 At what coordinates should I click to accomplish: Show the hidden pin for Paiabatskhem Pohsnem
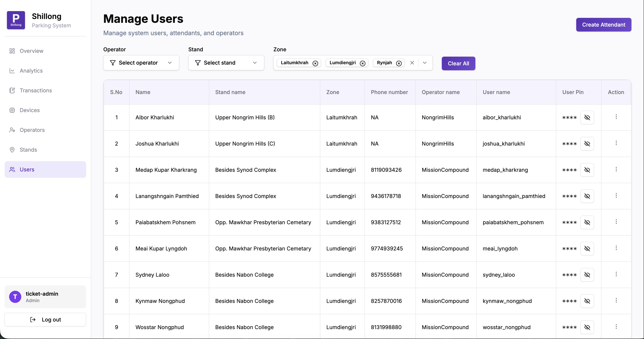click(x=587, y=222)
